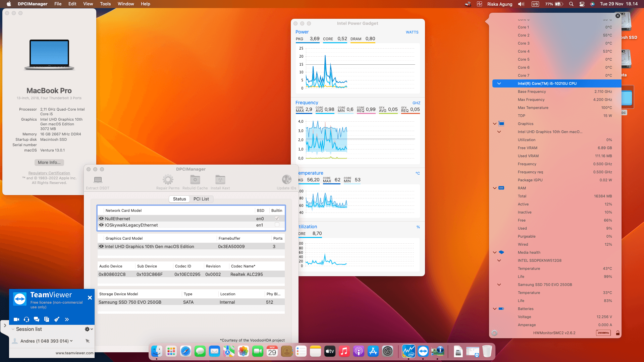
Task: Click eye icon beside Intel UHD Graphics row
Action: tap(101, 246)
